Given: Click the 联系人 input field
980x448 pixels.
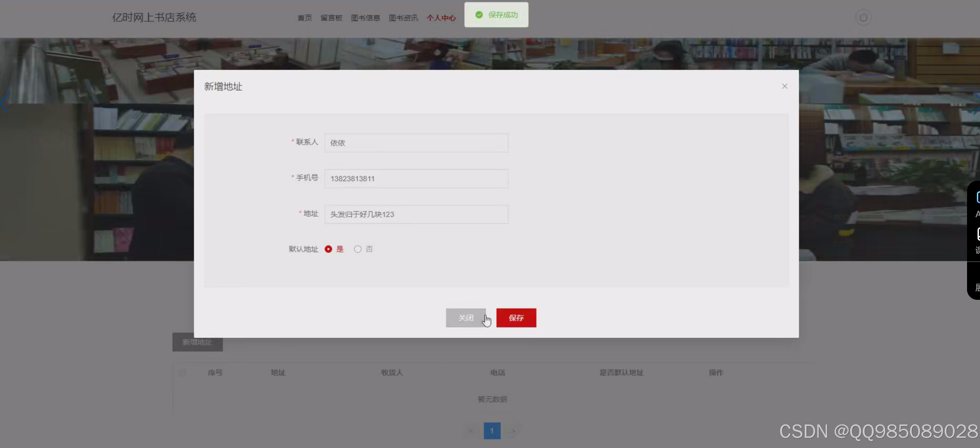Looking at the screenshot, I should click(416, 143).
